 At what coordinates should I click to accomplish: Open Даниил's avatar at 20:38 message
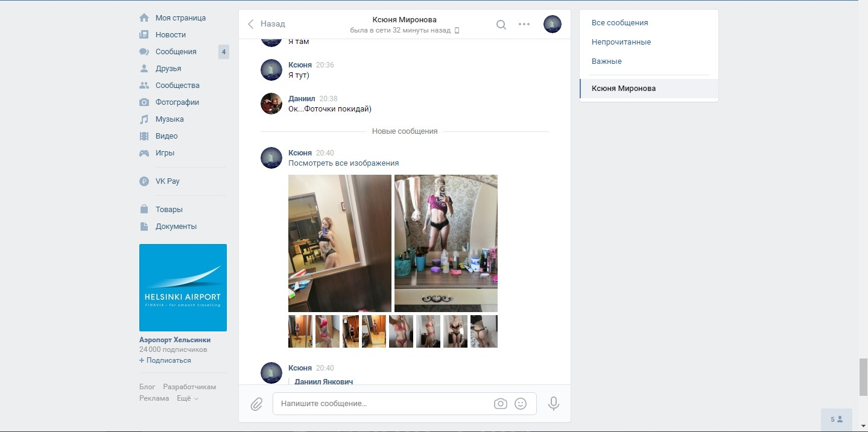(271, 104)
